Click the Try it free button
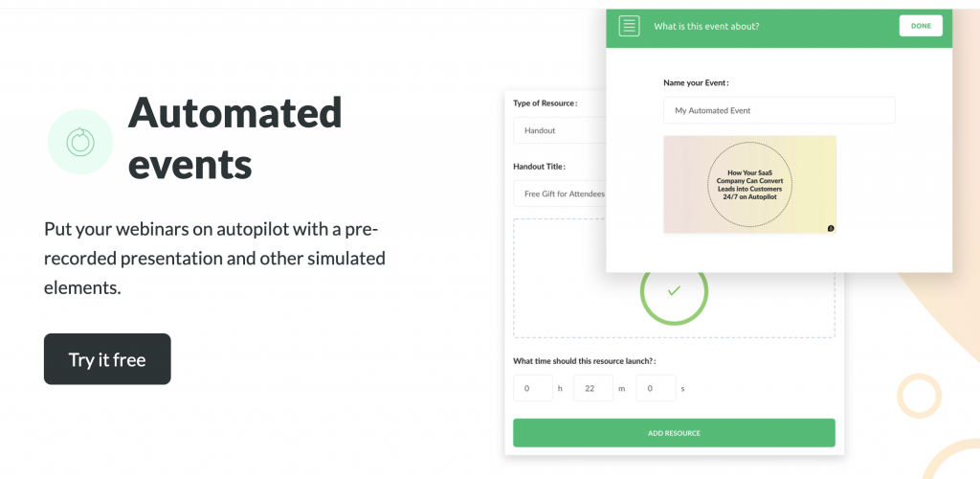Screen dimensions: 980x479 [x=107, y=359]
